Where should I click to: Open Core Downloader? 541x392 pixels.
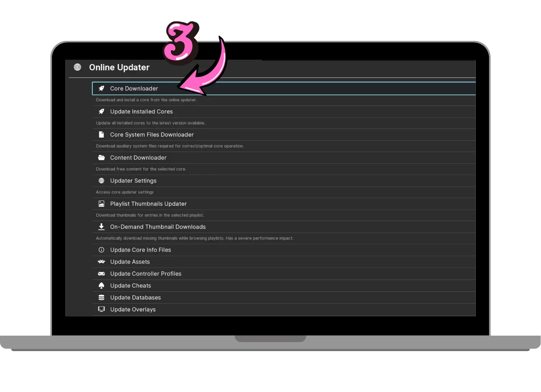(x=284, y=88)
